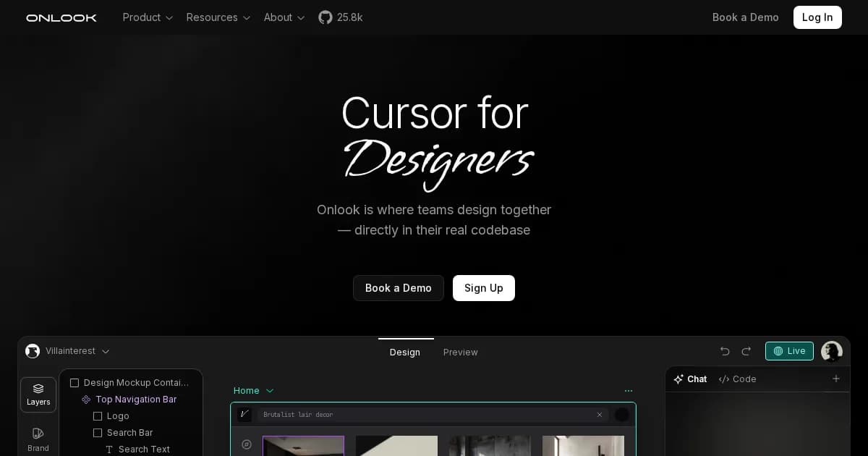Click the text T icon beside Search Text
868x456 pixels.
[x=109, y=449]
